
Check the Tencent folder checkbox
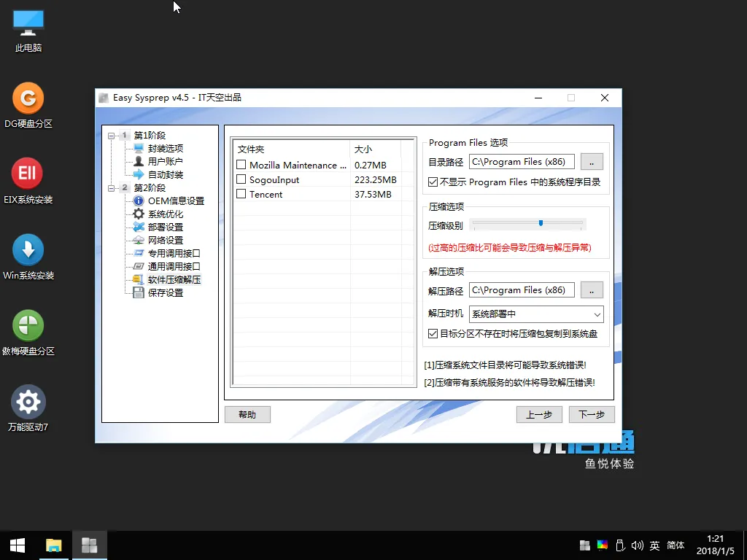pos(241,194)
